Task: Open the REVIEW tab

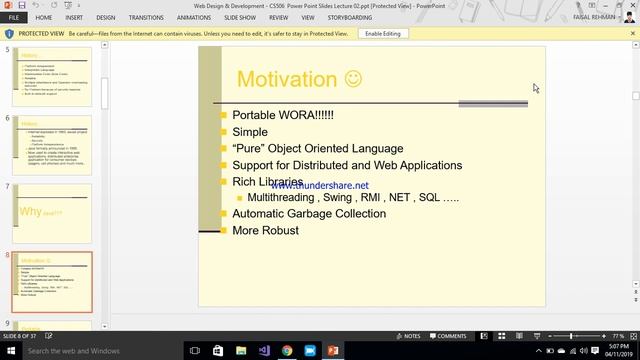Action: coord(278,18)
